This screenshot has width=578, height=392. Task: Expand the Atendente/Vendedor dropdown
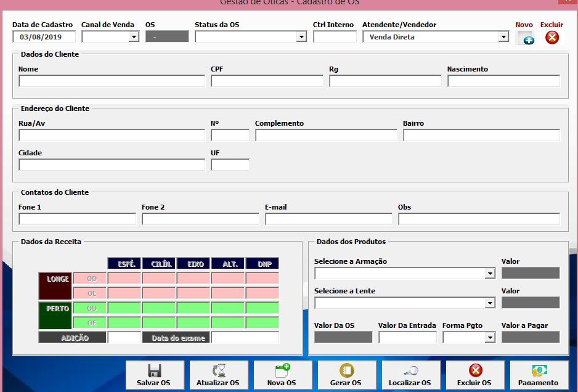503,37
